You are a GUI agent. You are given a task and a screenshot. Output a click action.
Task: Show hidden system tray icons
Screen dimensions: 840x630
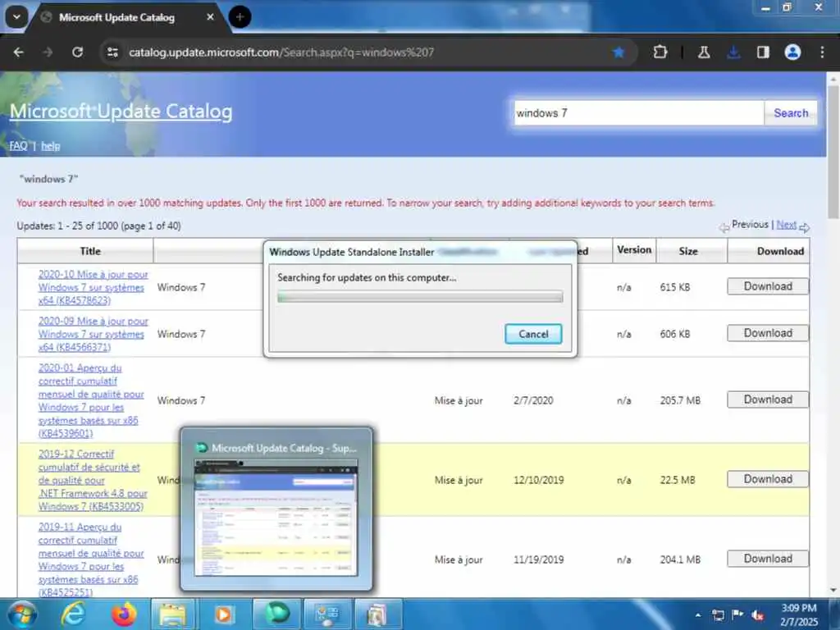[x=697, y=614]
